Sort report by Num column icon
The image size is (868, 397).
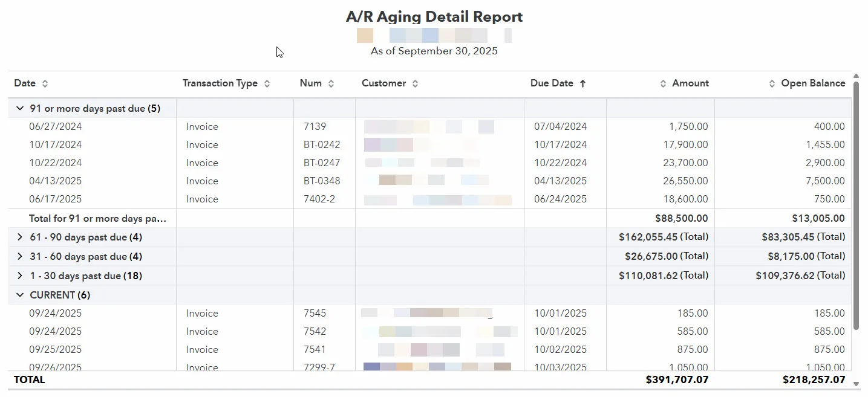click(x=331, y=84)
